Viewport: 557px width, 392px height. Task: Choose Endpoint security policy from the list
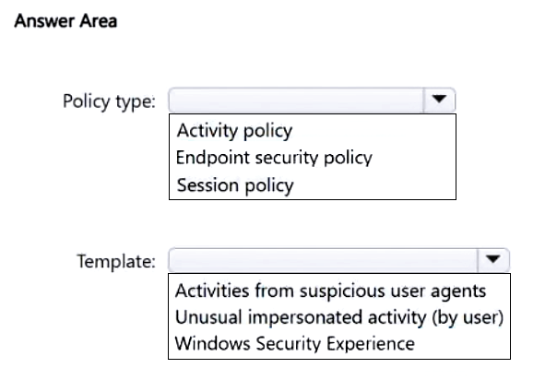(x=274, y=157)
